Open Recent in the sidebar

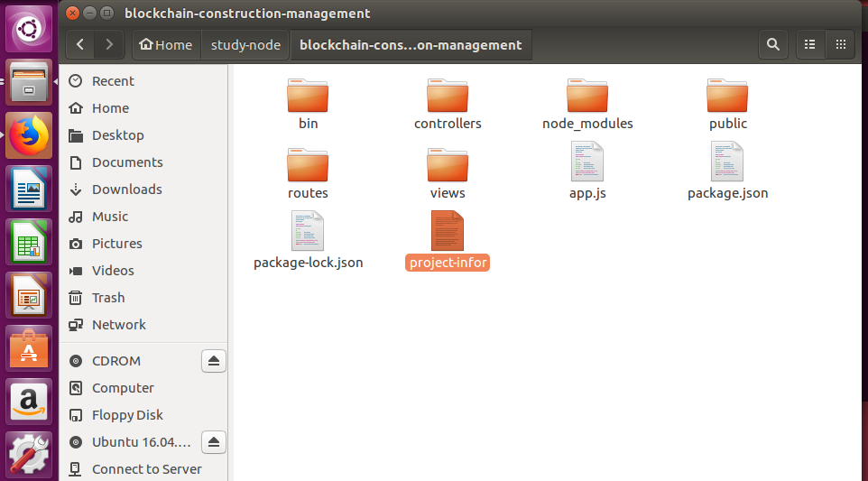coord(113,81)
